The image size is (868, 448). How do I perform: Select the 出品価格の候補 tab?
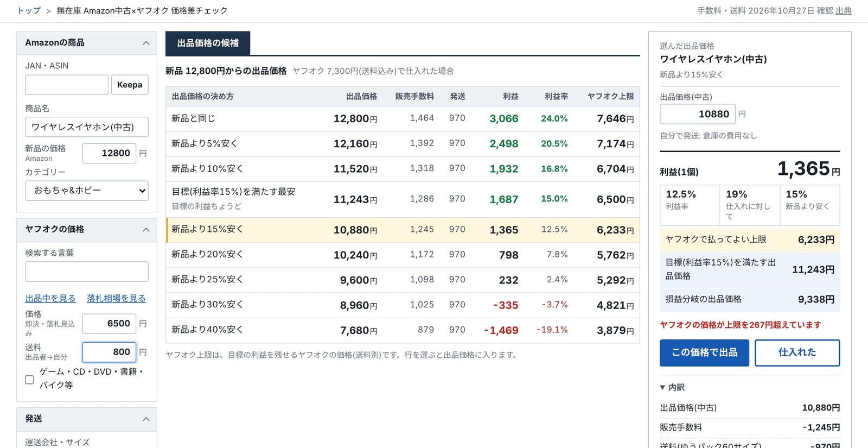pyautogui.click(x=208, y=43)
